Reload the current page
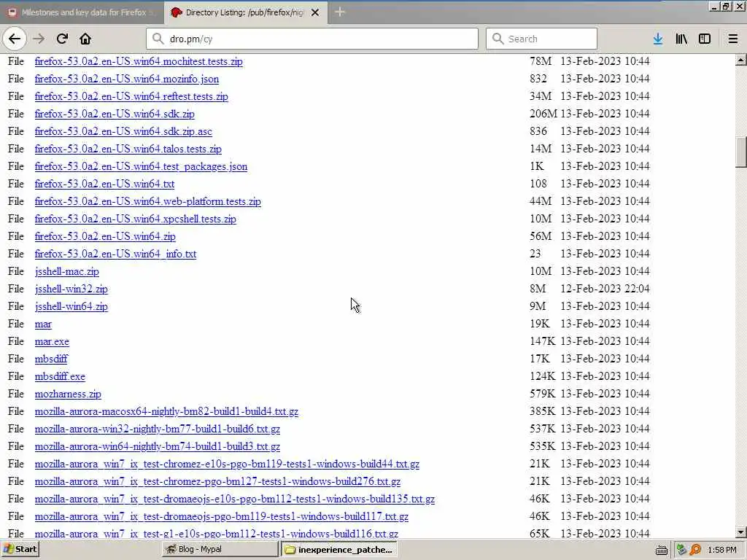 click(x=62, y=39)
